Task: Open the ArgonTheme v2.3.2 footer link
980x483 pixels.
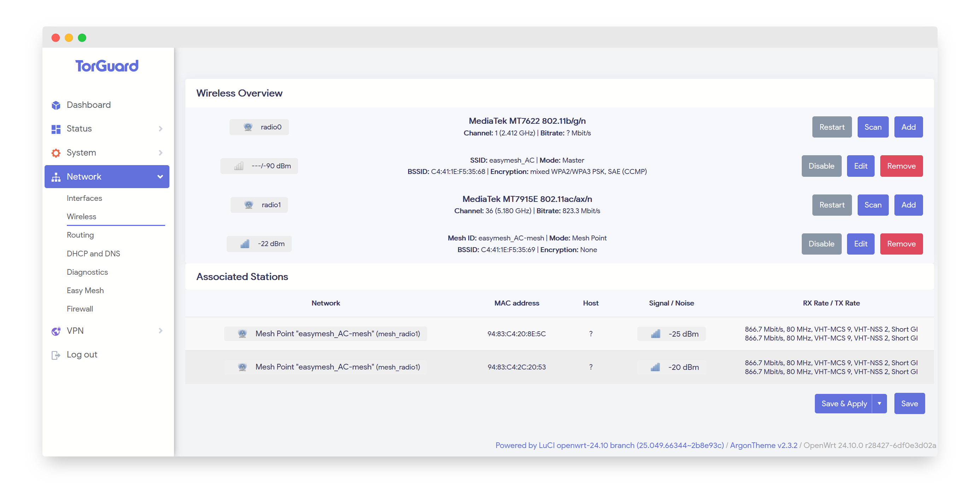Action: [764, 446]
